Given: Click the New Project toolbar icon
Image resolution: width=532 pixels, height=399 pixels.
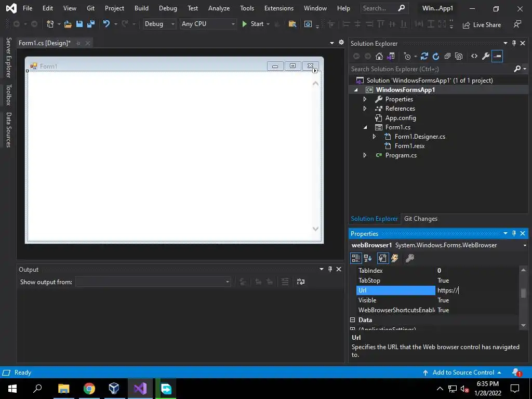Looking at the screenshot, I should (50, 24).
